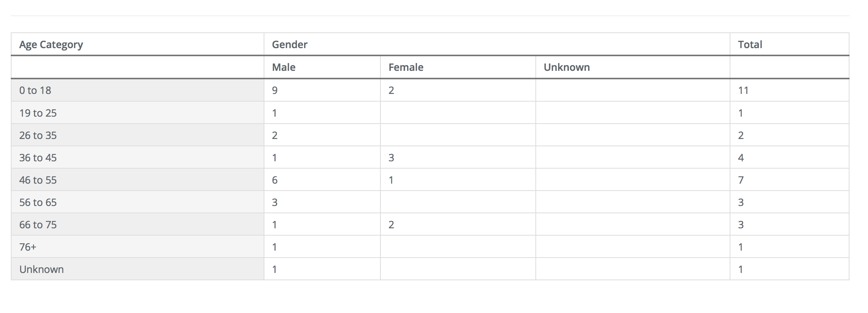Screen dimensions: 868x313
Task: Select the 66 to 75 row label
Action: coord(38,224)
